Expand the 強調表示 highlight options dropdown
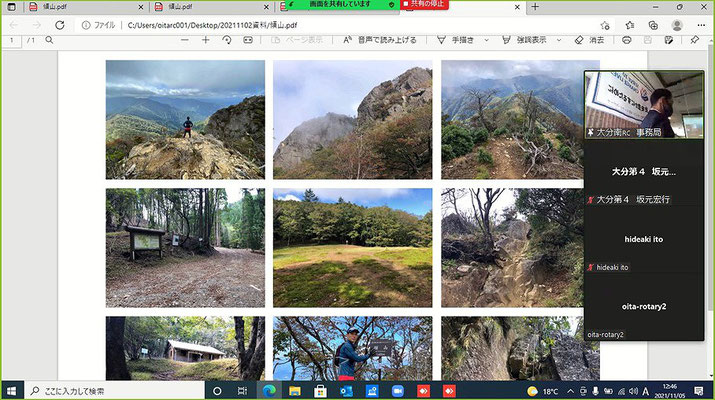The width and height of the screenshot is (715, 400). [x=559, y=40]
